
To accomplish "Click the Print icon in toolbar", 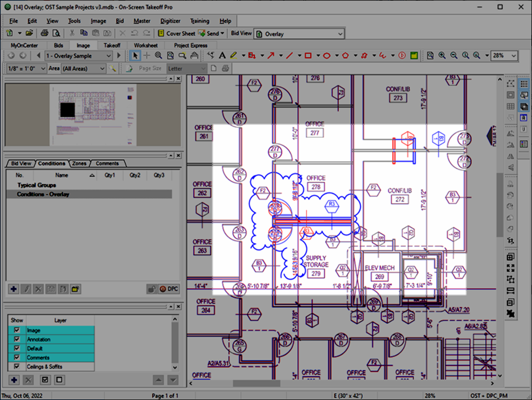I will coord(44,33).
